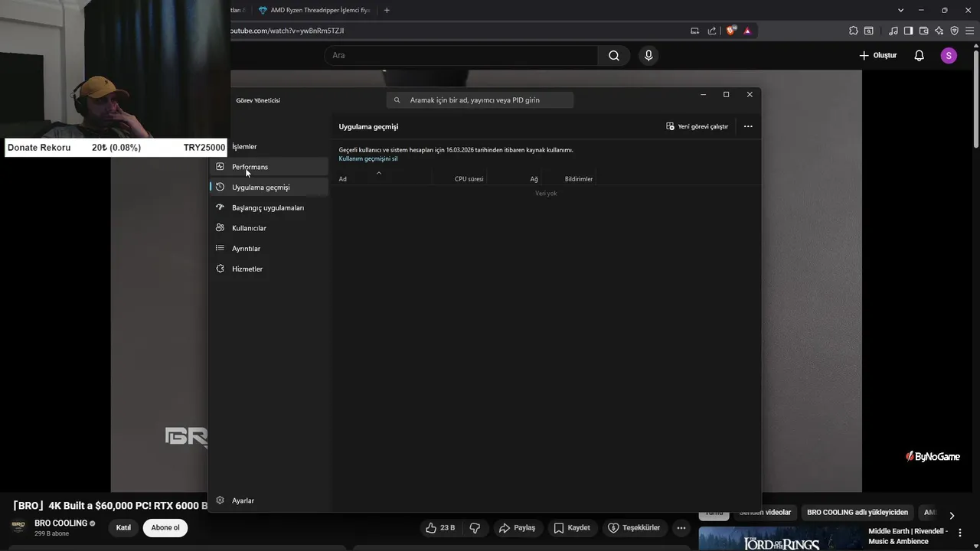This screenshot has height=551, width=980.
Task: Open the tab list dropdown chevron
Action: point(900,10)
